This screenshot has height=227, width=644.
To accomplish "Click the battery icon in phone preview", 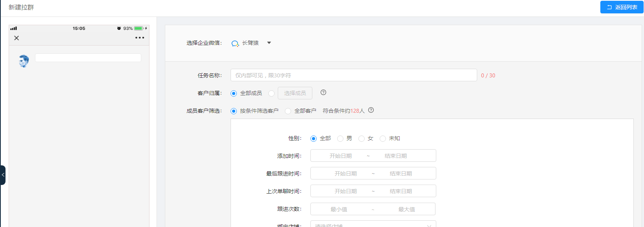I will coord(138,28).
